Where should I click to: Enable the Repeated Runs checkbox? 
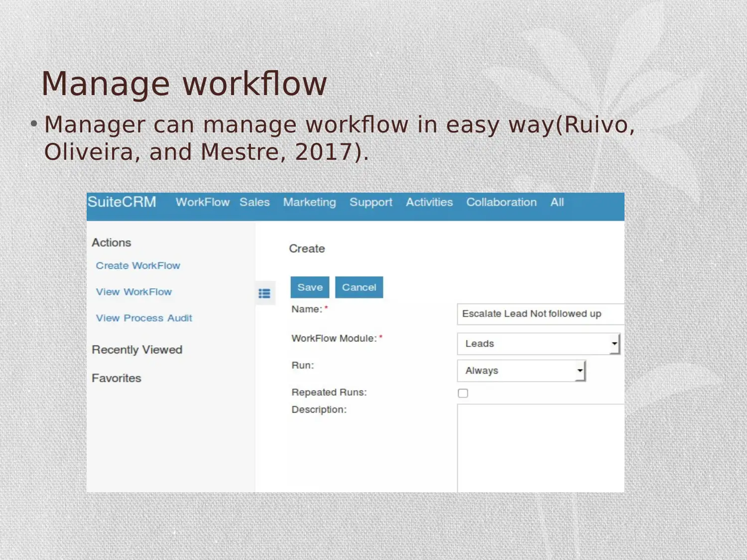463,393
